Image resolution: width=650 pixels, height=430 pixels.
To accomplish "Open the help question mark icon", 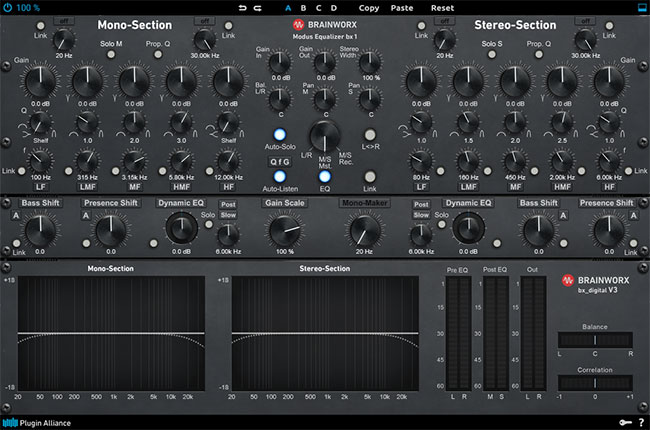I will (x=641, y=423).
